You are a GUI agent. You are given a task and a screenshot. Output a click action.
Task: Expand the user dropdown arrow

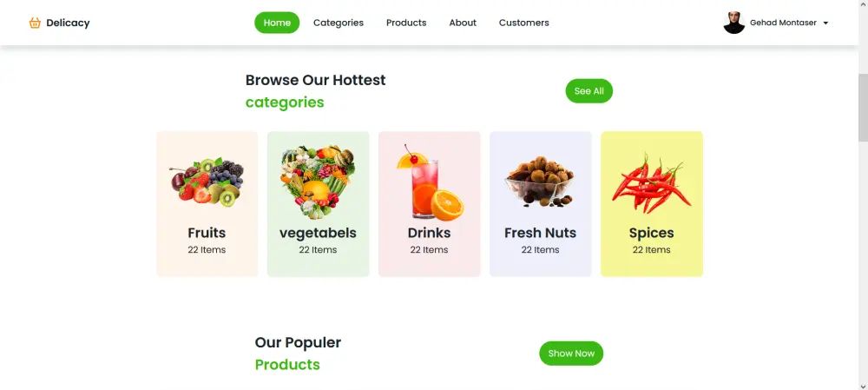coord(825,23)
